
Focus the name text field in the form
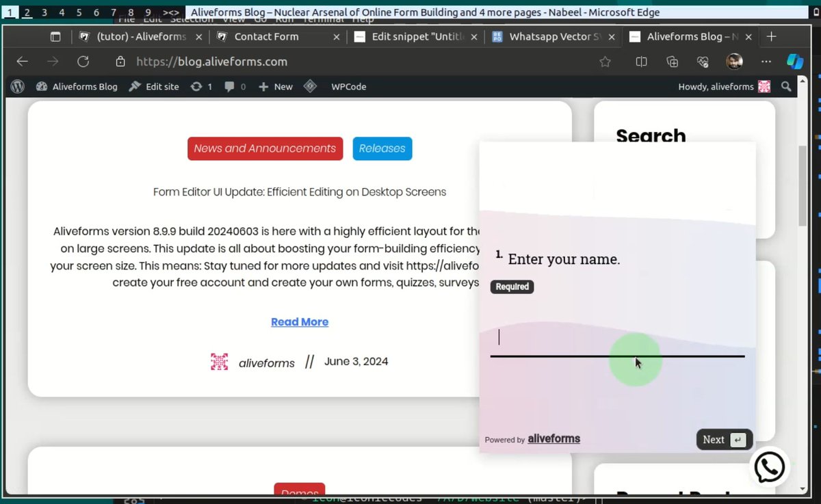tap(617, 339)
